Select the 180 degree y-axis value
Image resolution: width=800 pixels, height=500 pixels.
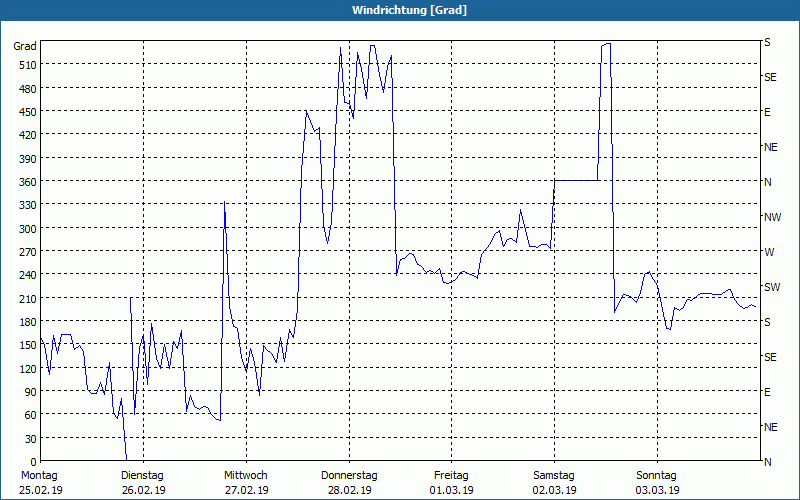point(26,322)
